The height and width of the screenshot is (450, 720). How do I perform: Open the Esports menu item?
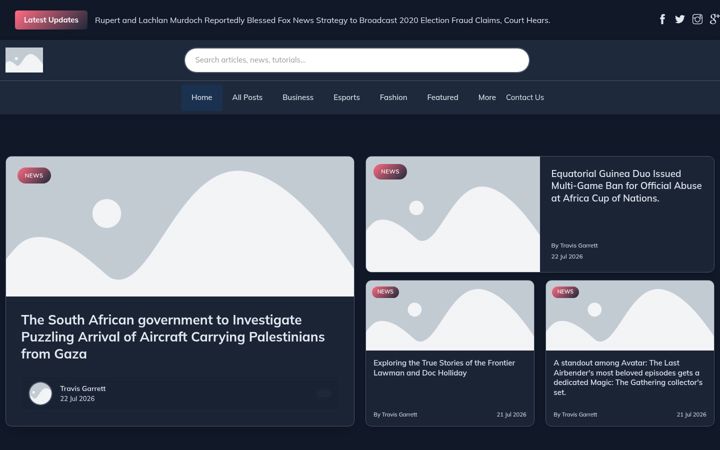point(346,97)
